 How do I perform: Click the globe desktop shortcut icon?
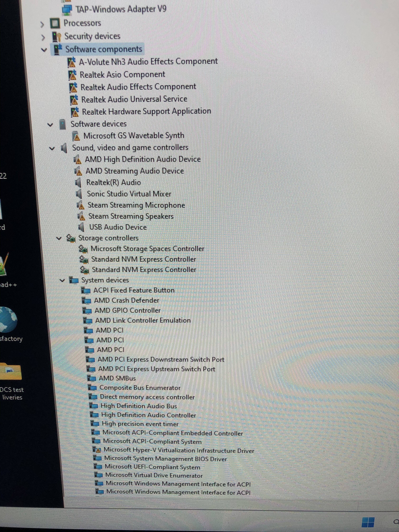[x=8, y=320]
